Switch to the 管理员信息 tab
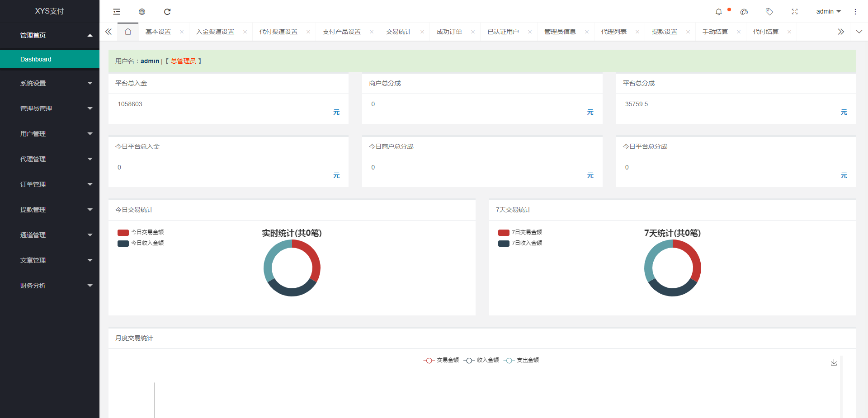 pos(560,32)
